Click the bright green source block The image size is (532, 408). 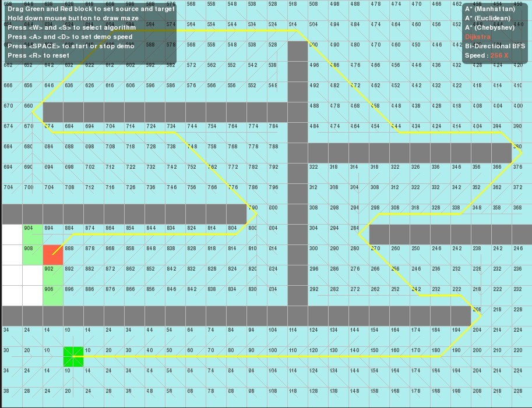tap(73, 357)
